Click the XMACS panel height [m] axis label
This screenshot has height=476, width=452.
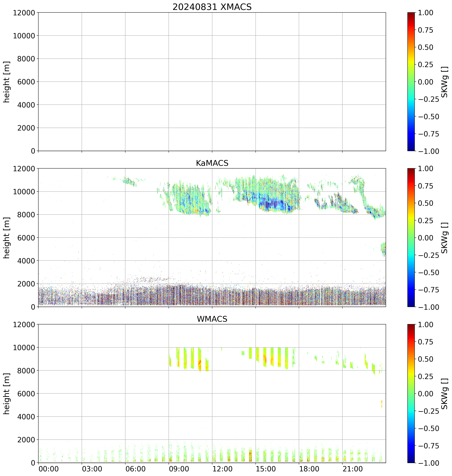(7, 82)
